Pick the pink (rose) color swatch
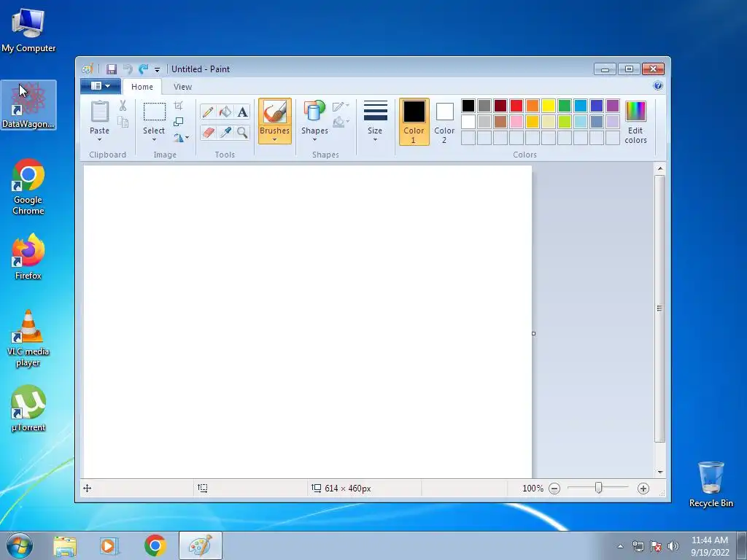This screenshot has width=747, height=560. pos(516,122)
